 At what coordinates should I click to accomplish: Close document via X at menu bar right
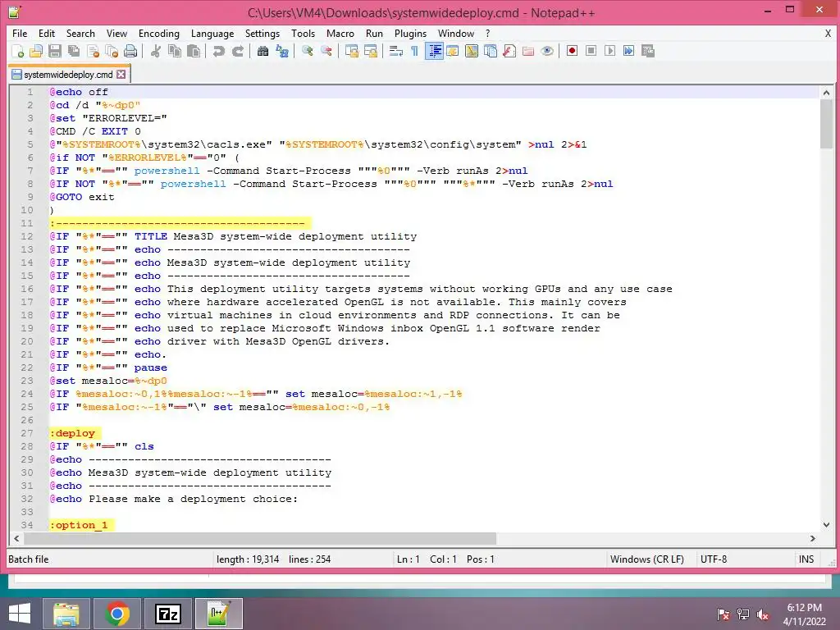[x=828, y=33]
